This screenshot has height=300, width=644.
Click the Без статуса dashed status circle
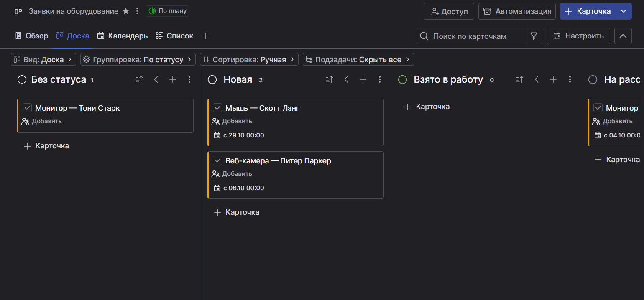click(22, 79)
